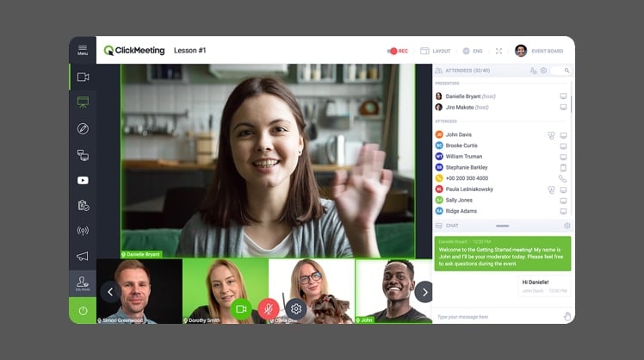Select the whiteboard pen tool in sidebar
644x360 pixels.
pos(83,129)
